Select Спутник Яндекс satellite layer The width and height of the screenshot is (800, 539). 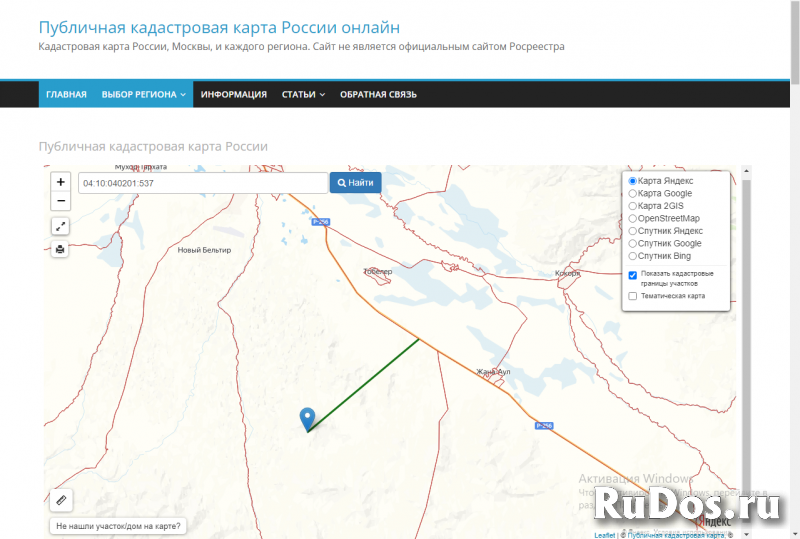click(633, 231)
